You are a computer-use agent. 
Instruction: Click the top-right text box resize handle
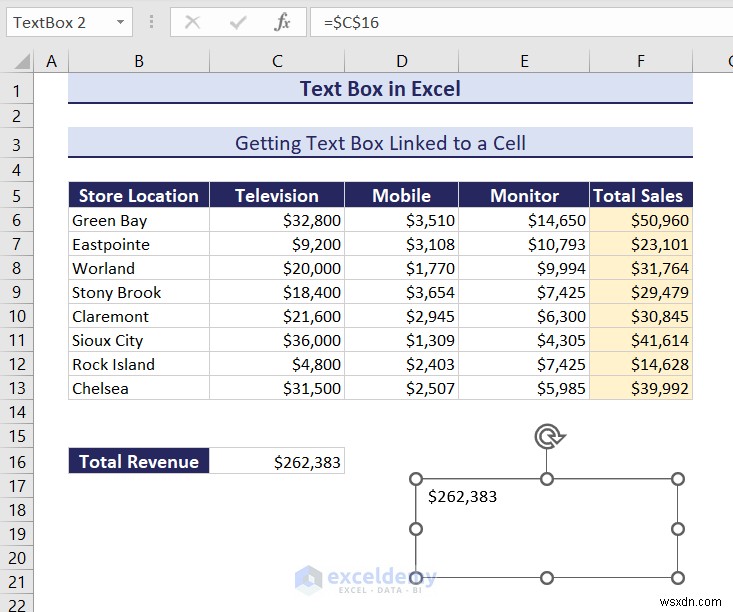(x=678, y=479)
